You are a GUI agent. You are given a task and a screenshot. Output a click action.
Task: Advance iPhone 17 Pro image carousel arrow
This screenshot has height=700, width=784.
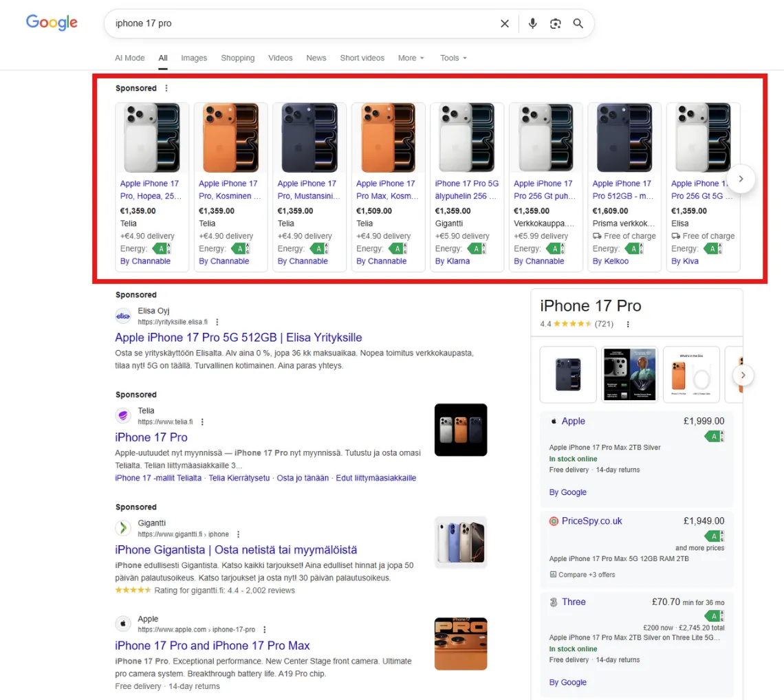[x=743, y=375]
